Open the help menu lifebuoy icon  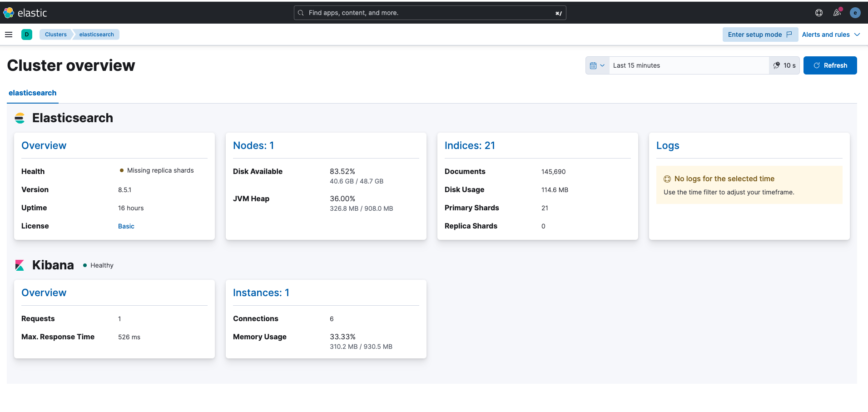tap(819, 13)
